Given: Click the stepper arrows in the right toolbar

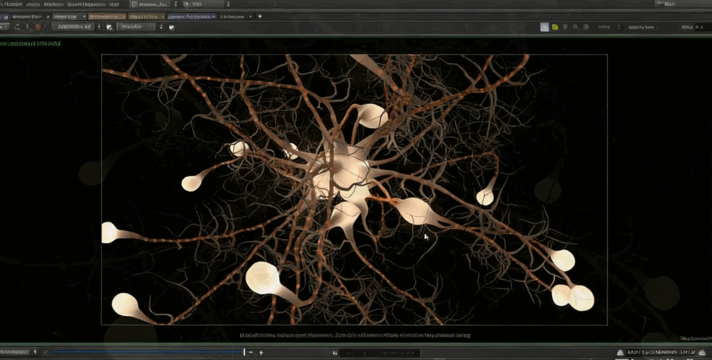Looking at the screenshot, I should coord(618,27).
